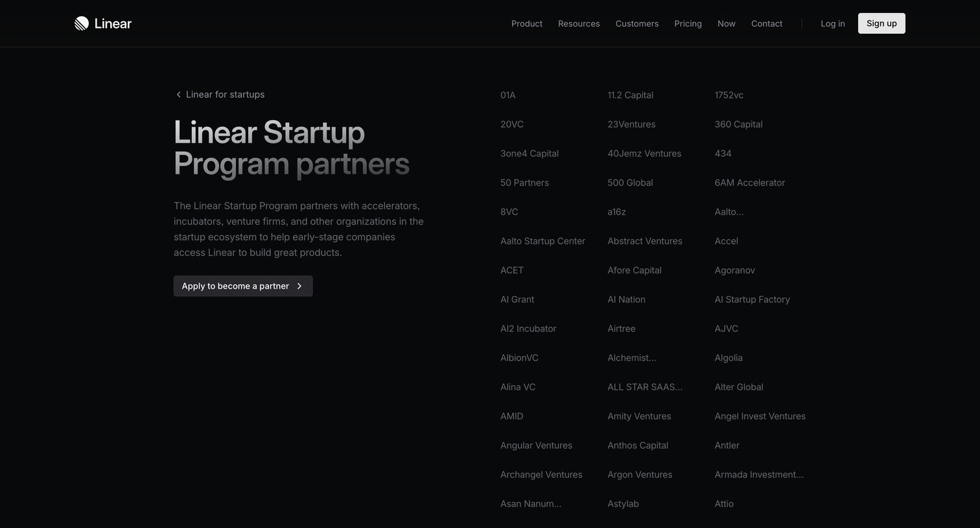Open AI Nation partner
This screenshot has height=528, width=980.
(x=627, y=300)
